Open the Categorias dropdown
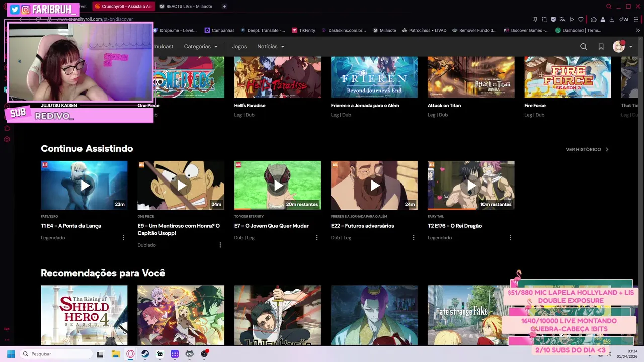 [201, 46]
